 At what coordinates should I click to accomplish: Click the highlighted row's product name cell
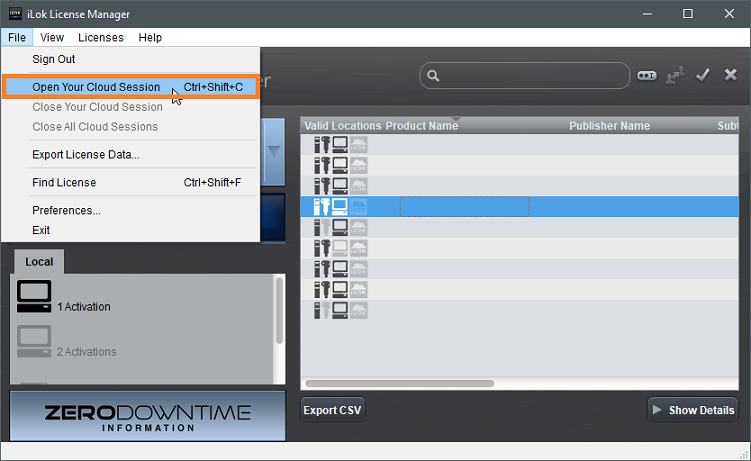click(465, 206)
